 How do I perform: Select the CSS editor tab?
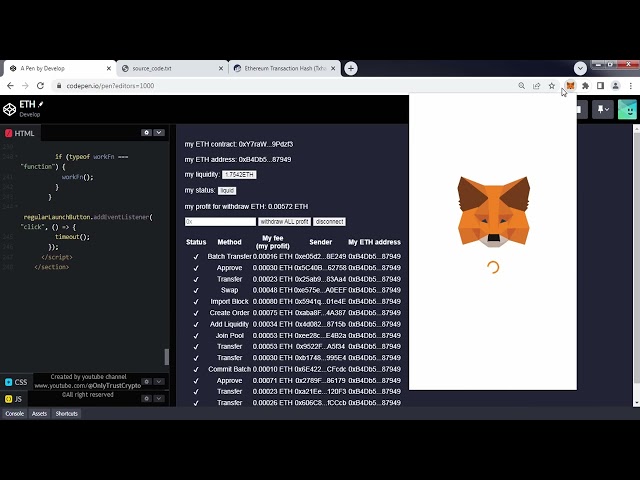(16, 382)
